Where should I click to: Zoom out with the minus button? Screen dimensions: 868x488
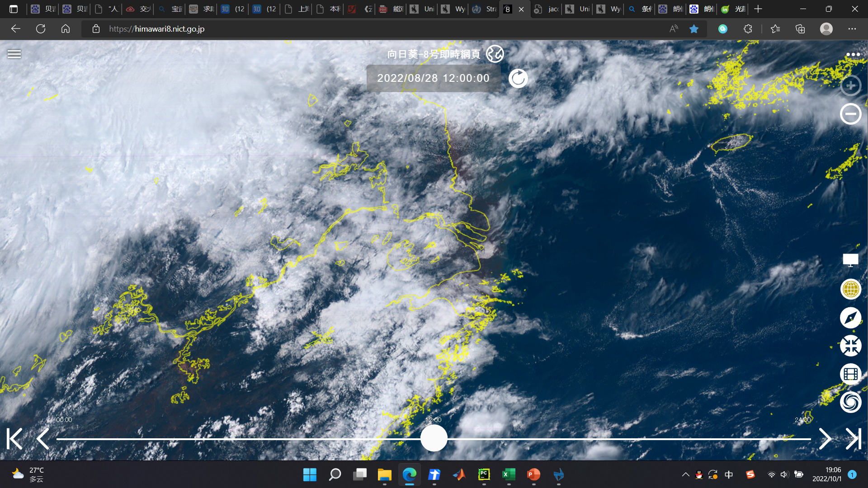850,114
